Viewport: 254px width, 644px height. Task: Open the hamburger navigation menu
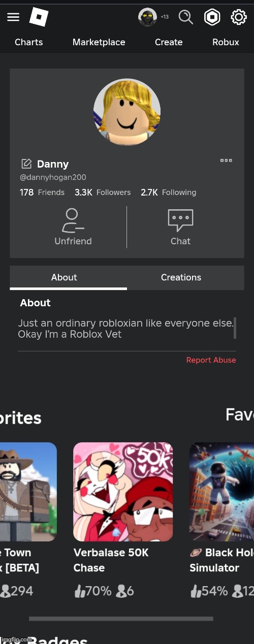click(13, 17)
